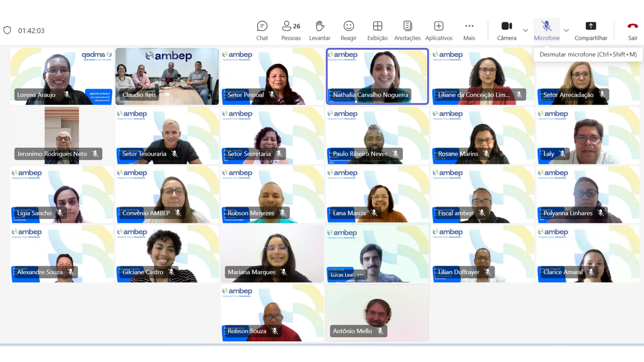
Task: Click the shield security icon
Action: coord(7,30)
